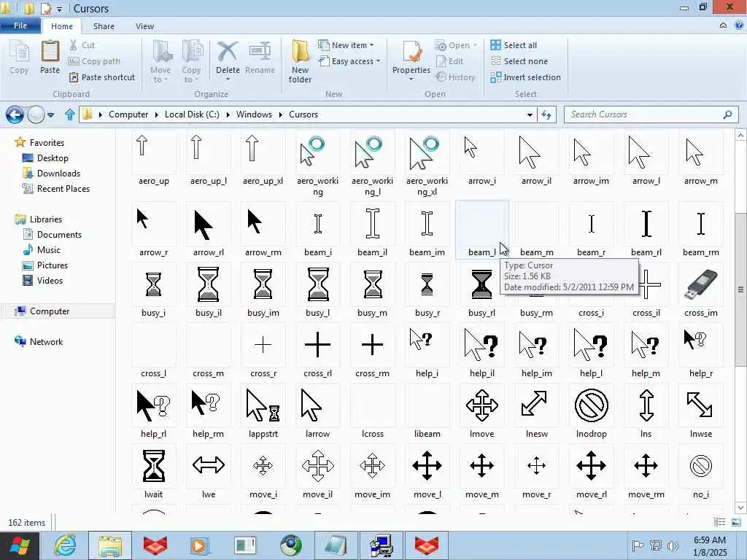Screen dimensions: 747x560
Task: Expand the recent locations dropdown arrow
Action: click(50, 114)
